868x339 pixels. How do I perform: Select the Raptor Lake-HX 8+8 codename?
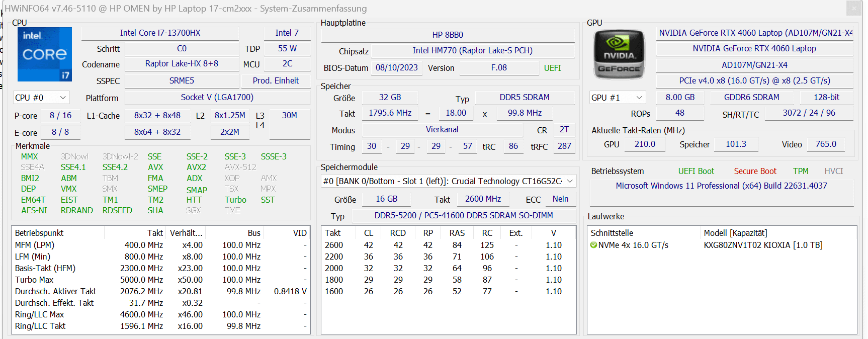click(x=182, y=63)
